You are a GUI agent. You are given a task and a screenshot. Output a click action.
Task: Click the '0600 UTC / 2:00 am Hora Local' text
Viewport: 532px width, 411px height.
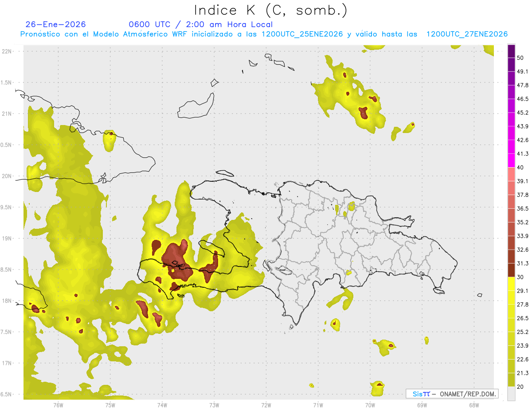tap(200, 24)
